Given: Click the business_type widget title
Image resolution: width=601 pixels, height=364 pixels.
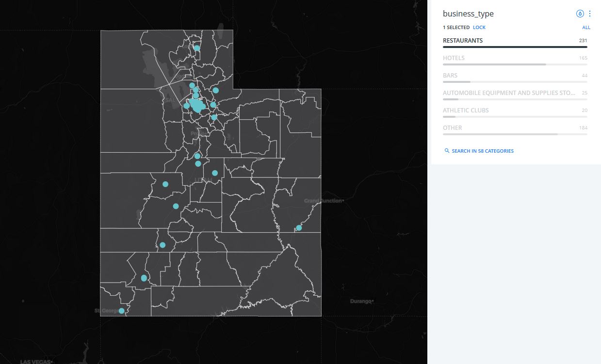Looking at the screenshot, I should tap(468, 14).
